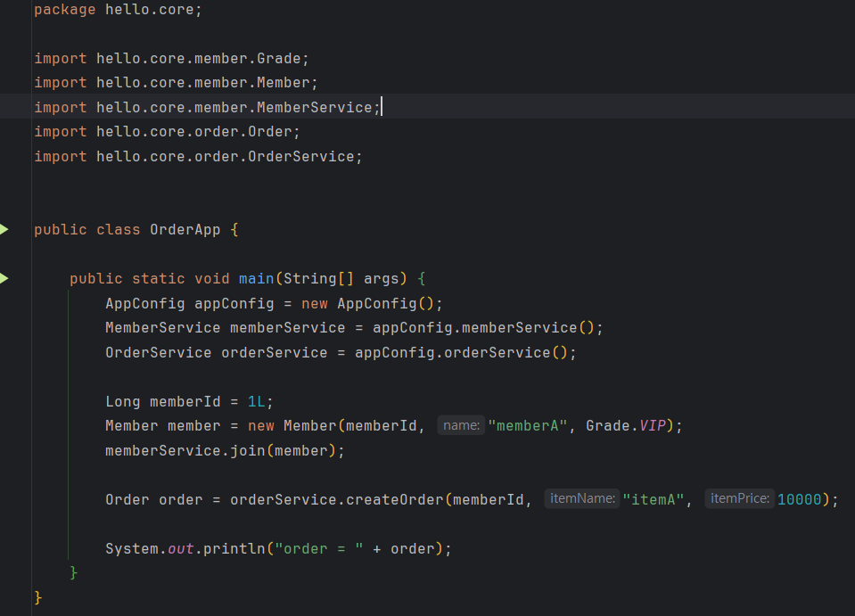Click the import line 'hello.core.member.MemberService;'

(x=207, y=107)
